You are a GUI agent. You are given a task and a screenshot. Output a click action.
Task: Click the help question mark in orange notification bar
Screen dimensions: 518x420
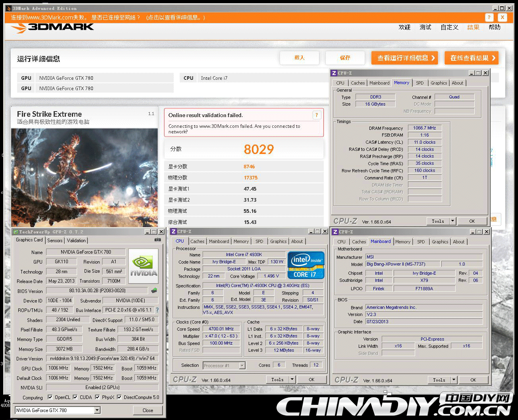click(489, 17)
